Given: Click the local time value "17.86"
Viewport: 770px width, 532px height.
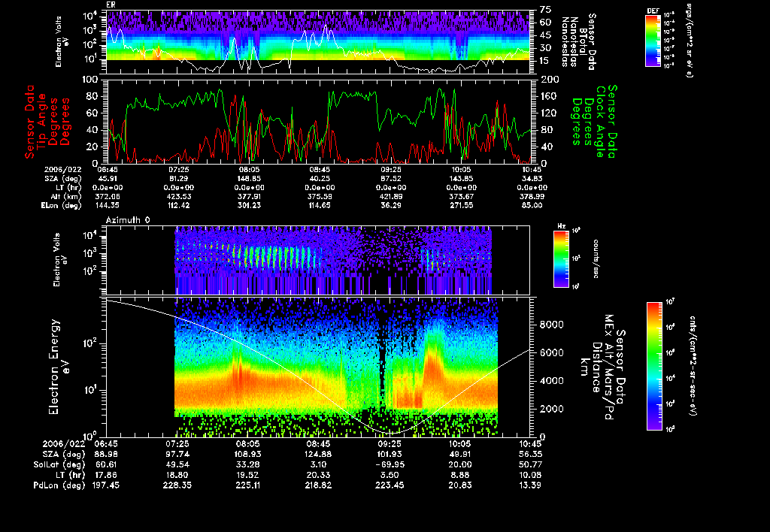Looking at the screenshot, I should pyautogui.click(x=107, y=475).
